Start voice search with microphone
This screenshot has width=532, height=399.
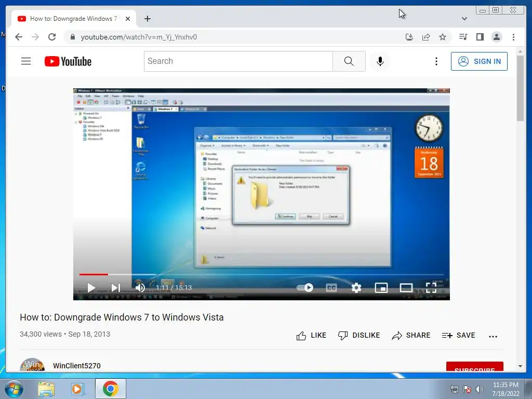click(x=380, y=61)
